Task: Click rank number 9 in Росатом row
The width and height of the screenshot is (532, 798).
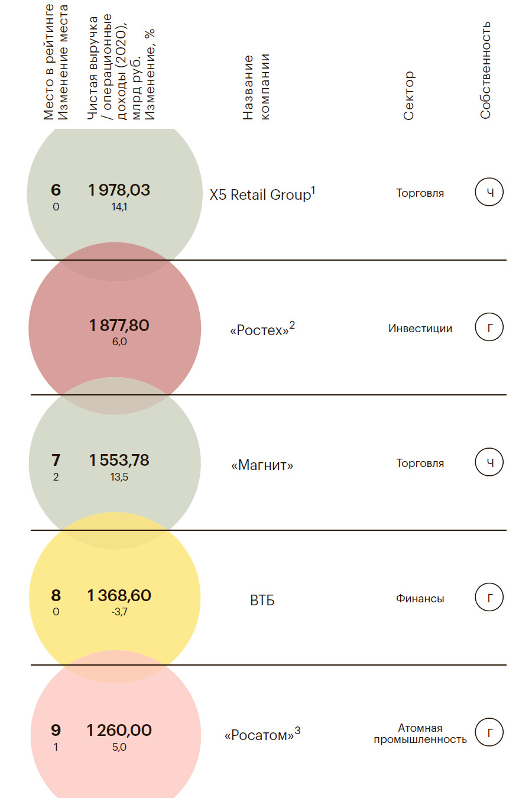Action: [x=56, y=731]
